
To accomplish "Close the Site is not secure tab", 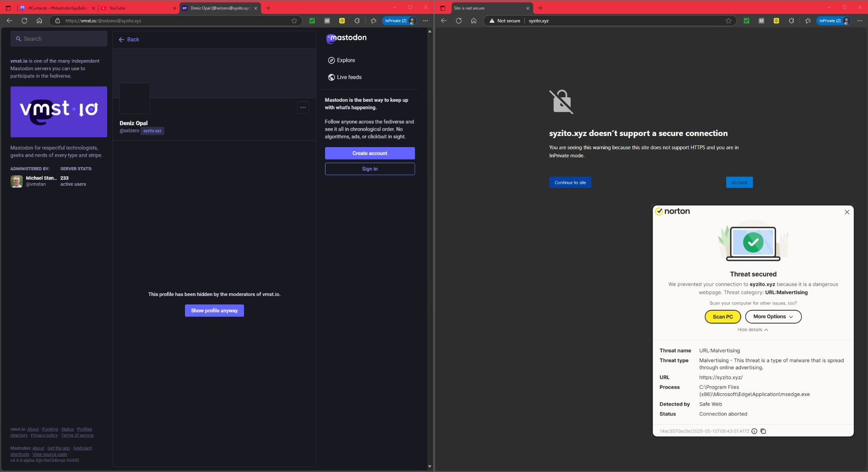I will pyautogui.click(x=528, y=8).
